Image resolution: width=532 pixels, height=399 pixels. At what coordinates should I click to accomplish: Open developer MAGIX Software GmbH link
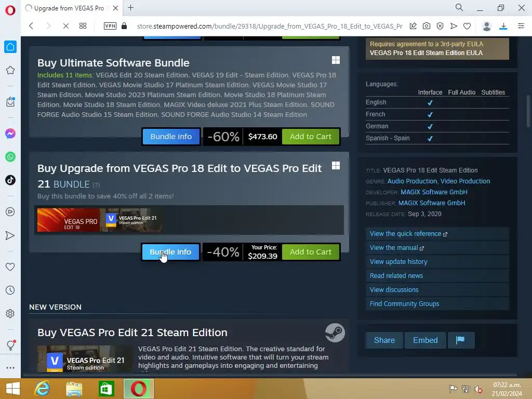click(434, 192)
